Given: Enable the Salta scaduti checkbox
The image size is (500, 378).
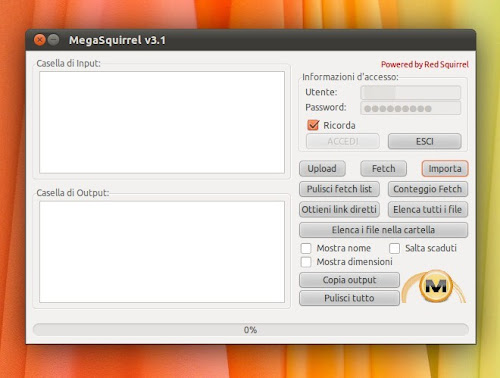Looking at the screenshot, I should point(394,248).
